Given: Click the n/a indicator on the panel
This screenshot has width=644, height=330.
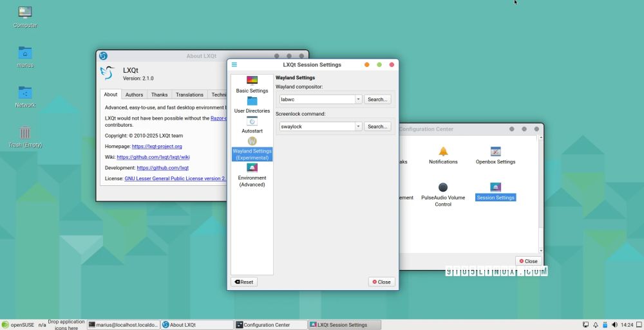Looking at the screenshot, I should click(x=43, y=325).
